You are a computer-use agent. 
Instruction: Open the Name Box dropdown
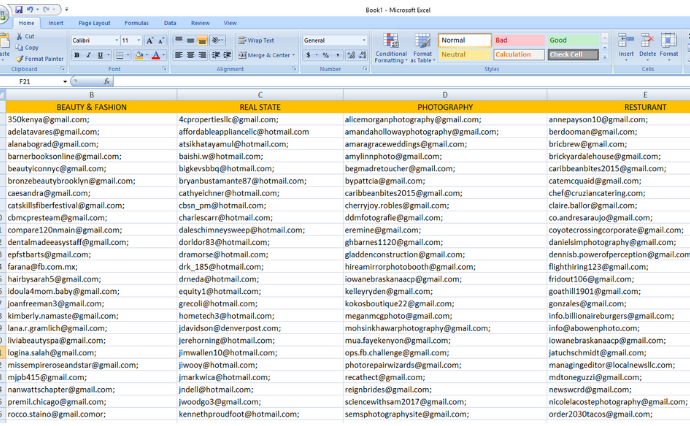tap(65, 81)
